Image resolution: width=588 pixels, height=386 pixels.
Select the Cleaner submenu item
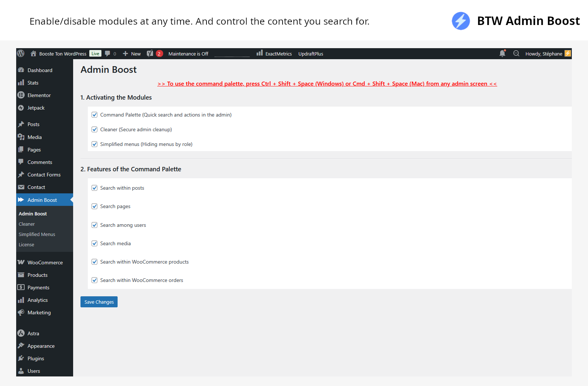27,224
